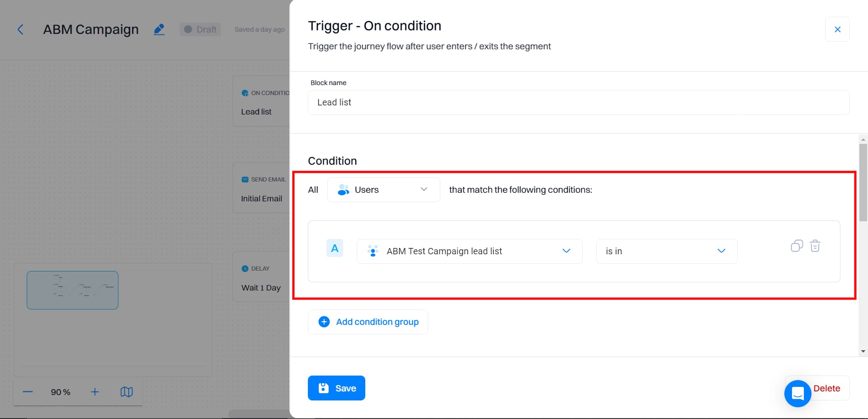The image size is (868, 419).
Task: Open the chat support bubble
Action: pyautogui.click(x=797, y=393)
